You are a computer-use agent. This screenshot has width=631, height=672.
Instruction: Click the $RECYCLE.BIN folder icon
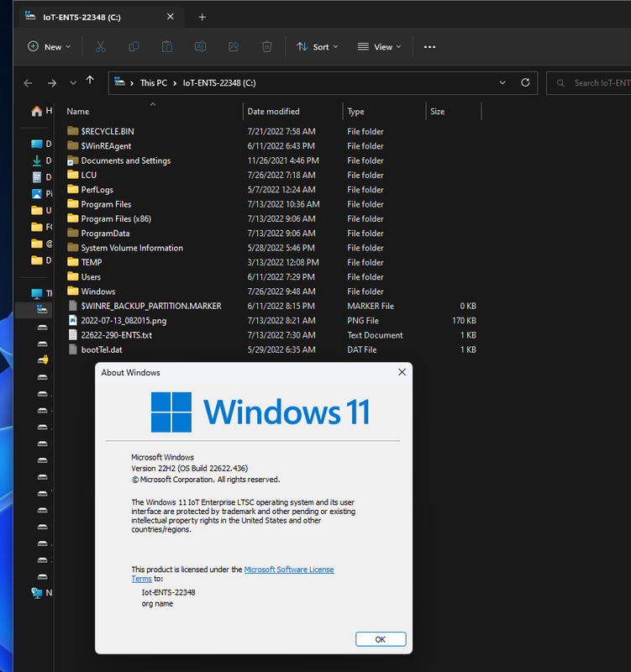73,131
